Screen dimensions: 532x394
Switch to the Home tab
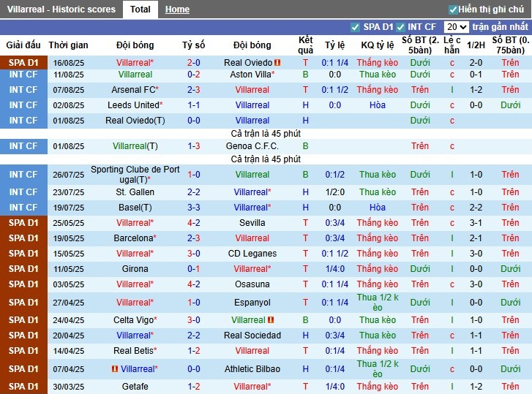177,10
